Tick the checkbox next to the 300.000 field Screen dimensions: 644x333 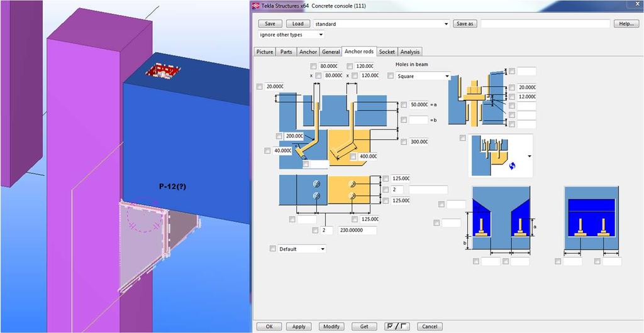tap(404, 141)
